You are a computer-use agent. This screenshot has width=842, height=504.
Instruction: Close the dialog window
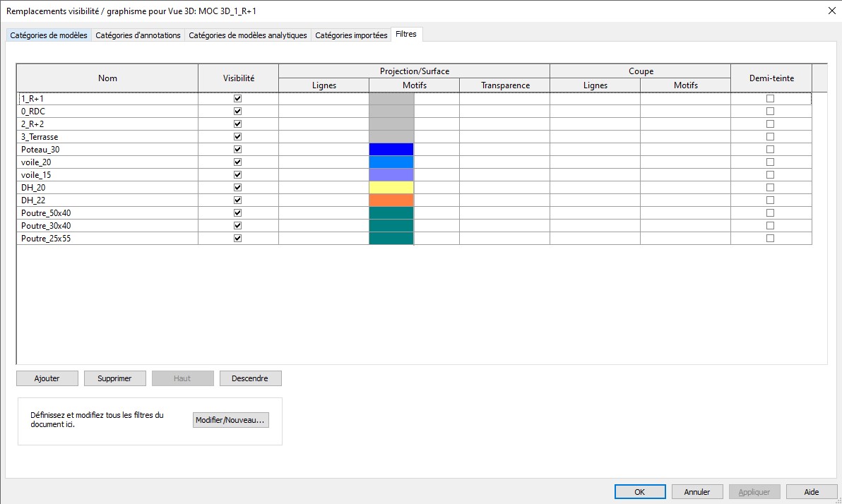tap(832, 11)
